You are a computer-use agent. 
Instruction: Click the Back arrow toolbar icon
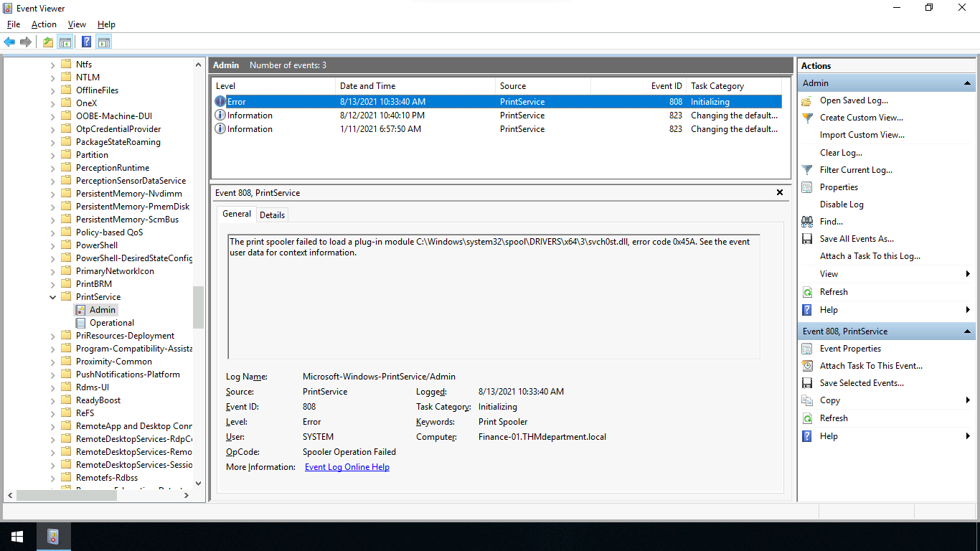(x=9, y=42)
